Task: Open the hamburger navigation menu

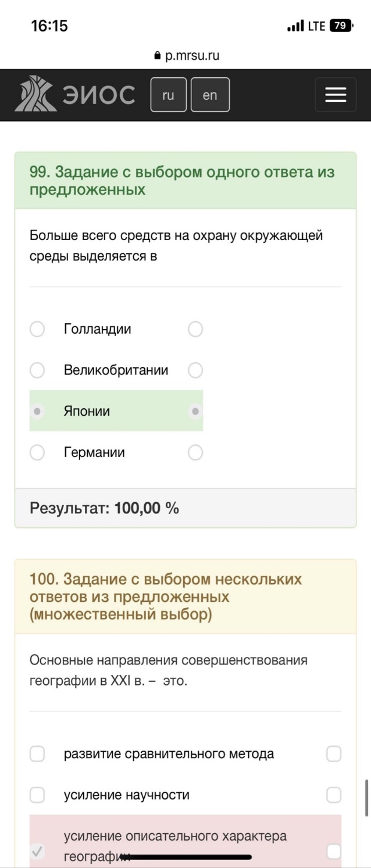Action: point(336,95)
